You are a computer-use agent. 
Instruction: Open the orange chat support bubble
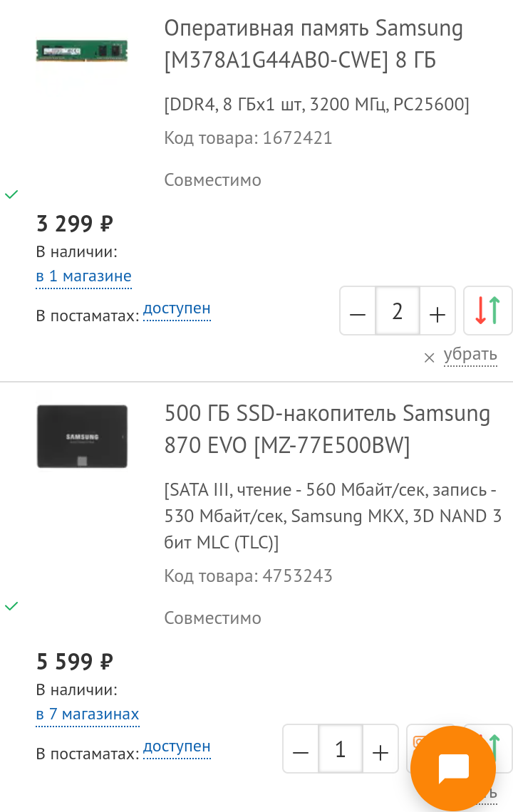tap(453, 769)
